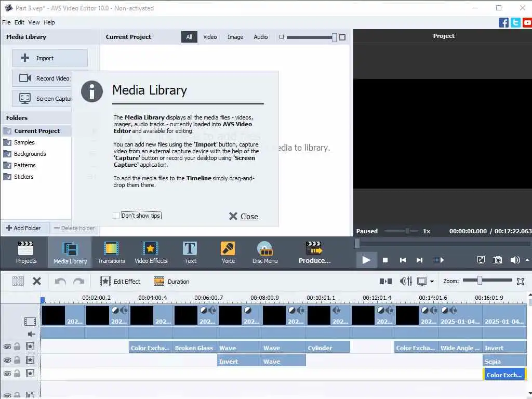Screen dimensions: 532x399
Task: Select the Sepia effect clip on timeline
Action: [504, 362]
